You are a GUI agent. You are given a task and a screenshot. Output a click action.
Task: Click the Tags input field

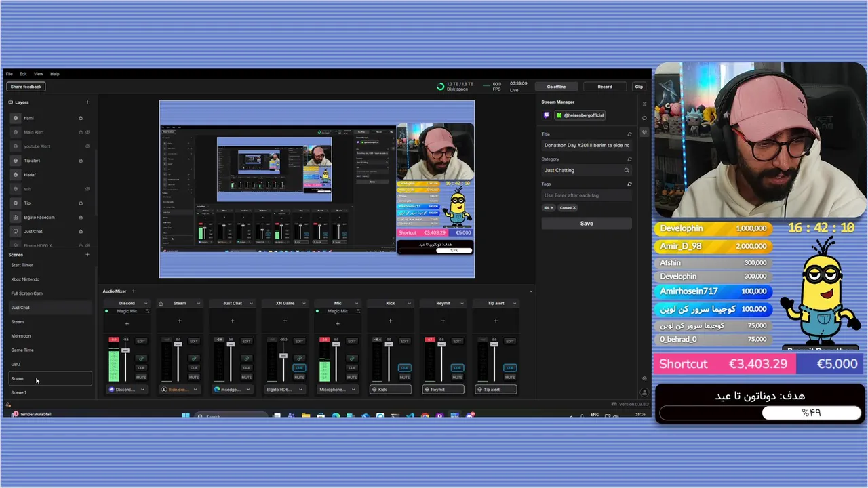[587, 195]
